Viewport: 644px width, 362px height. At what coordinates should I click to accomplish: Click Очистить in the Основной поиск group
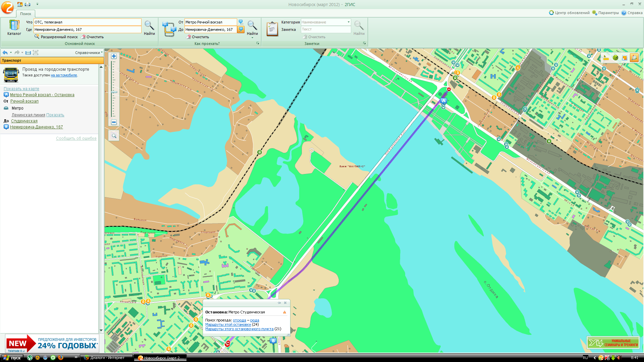click(92, 37)
